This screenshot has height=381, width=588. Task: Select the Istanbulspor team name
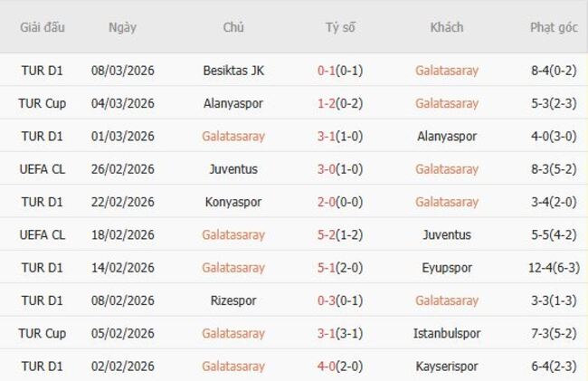[447, 334]
